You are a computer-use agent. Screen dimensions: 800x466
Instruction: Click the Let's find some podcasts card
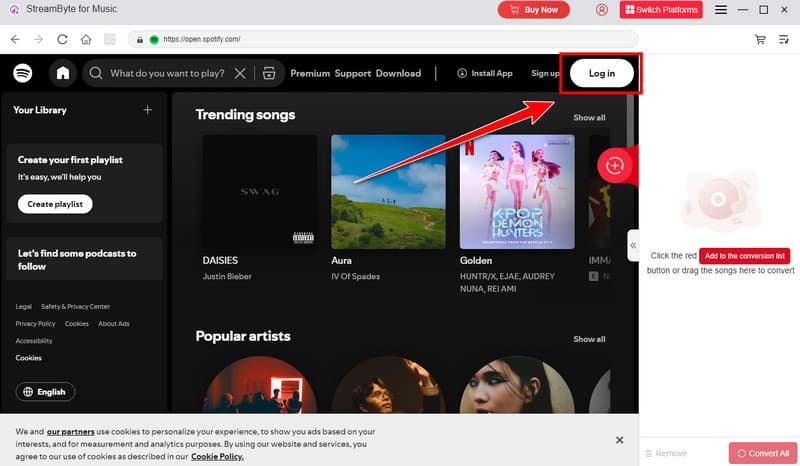tap(85, 259)
